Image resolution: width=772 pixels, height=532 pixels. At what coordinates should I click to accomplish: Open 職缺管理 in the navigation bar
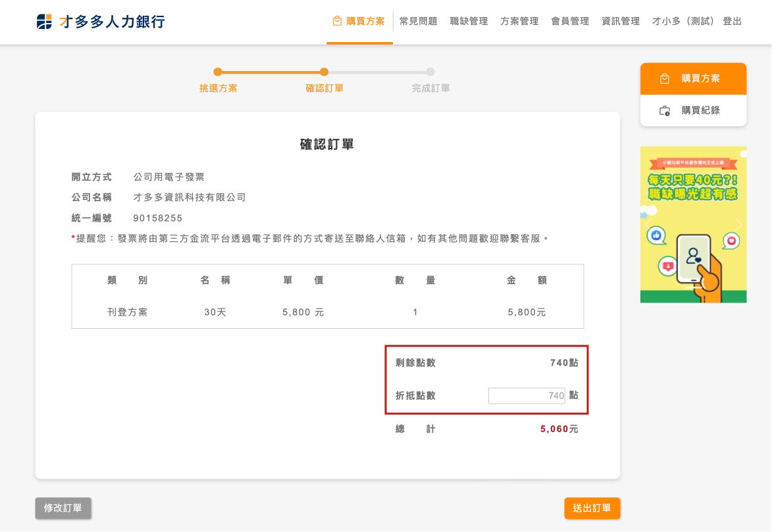tap(469, 21)
